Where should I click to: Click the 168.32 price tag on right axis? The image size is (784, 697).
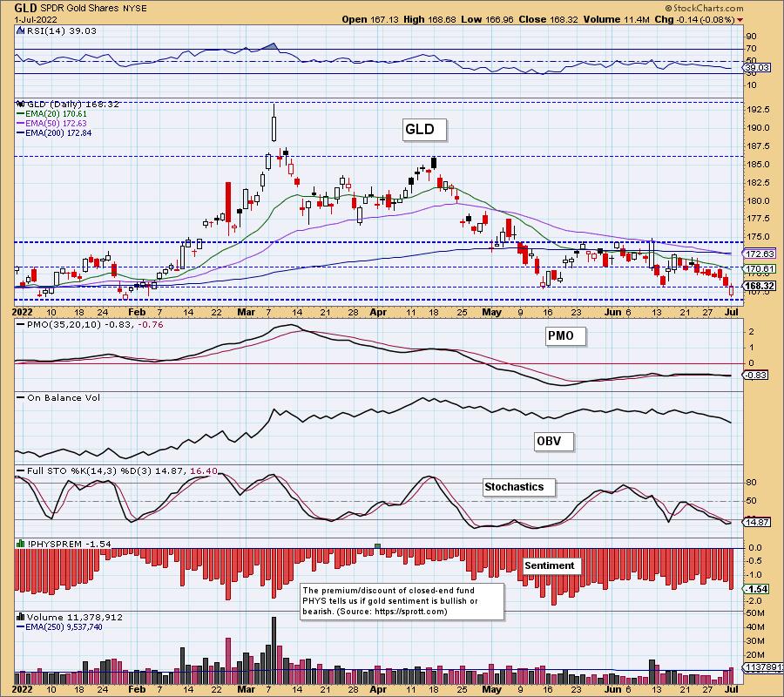pyautogui.click(x=759, y=286)
